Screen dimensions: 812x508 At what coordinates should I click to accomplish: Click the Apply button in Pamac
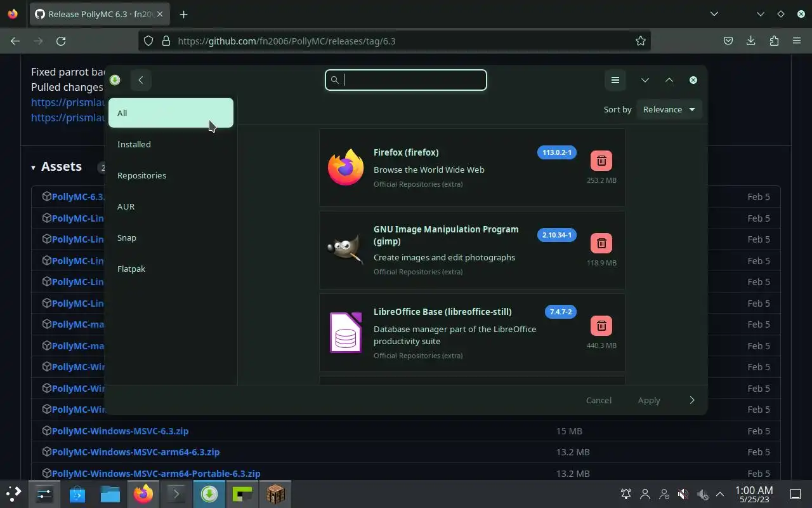click(x=649, y=400)
